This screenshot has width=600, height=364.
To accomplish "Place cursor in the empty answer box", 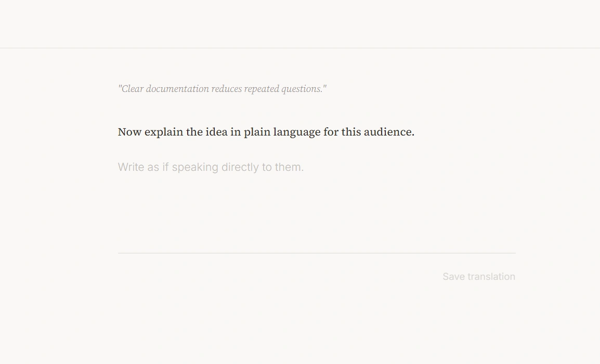I will (x=316, y=208).
